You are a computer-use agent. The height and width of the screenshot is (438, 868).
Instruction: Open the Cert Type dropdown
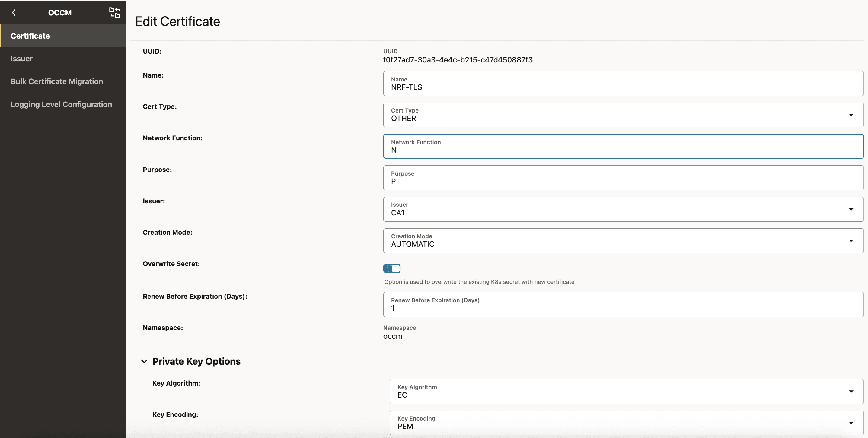pos(851,115)
